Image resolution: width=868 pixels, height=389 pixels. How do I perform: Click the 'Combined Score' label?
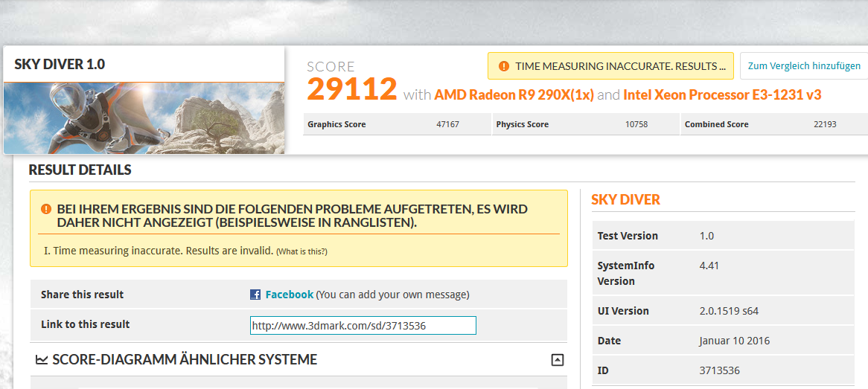716,124
